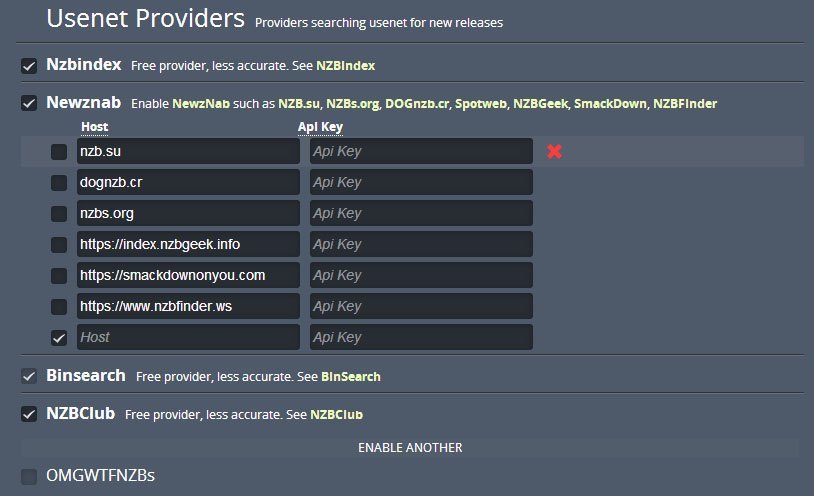Focus the Api Key field for nzb.su
The width and height of the screenshot is (814, 496).
pos(421,151)
